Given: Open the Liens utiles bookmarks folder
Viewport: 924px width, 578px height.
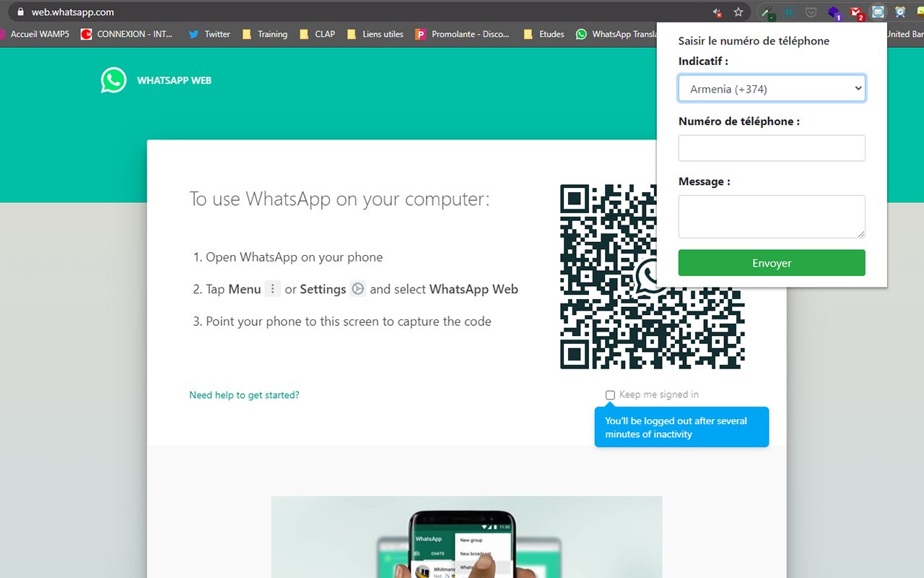Looking at the screenshot, I should point(375,34).
